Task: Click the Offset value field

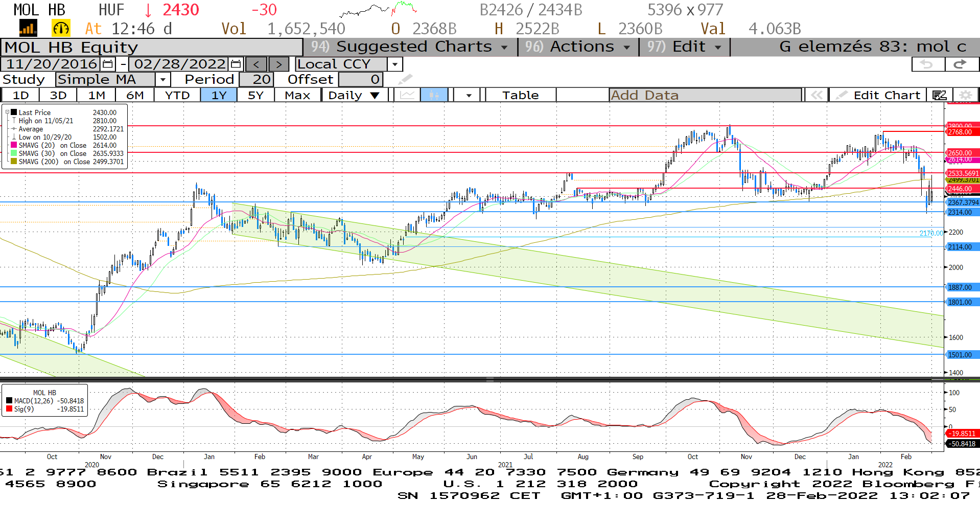Action: pyautogui.click(x=361, y=79)
